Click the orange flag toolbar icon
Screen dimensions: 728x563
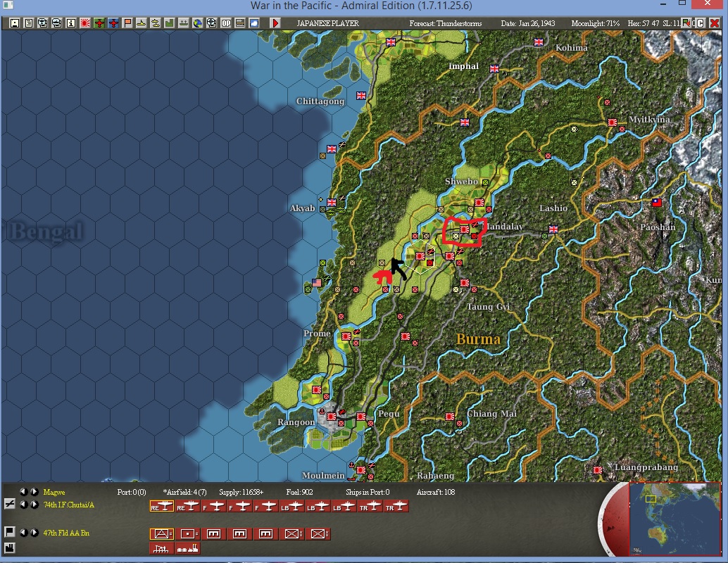[127, 23]
